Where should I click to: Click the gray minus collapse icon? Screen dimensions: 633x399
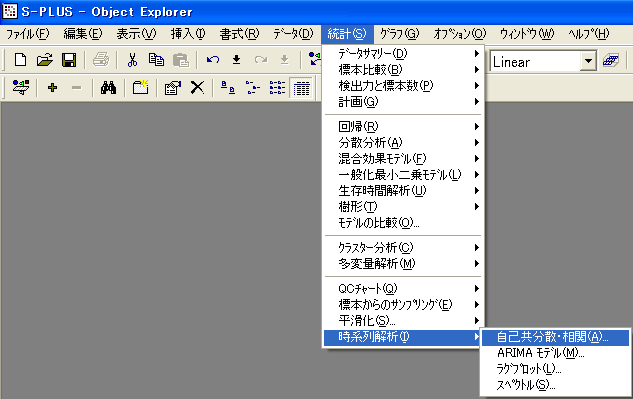tap(76, 88)
